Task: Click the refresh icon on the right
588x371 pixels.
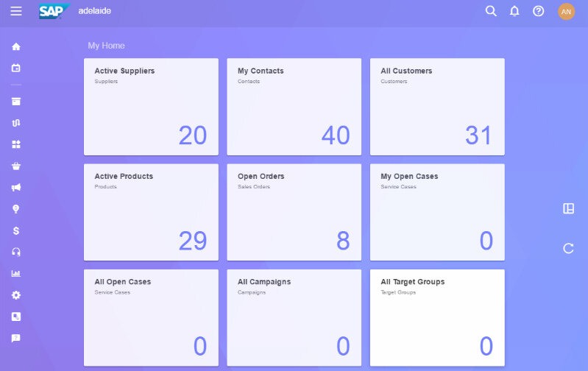Action: 568,248
